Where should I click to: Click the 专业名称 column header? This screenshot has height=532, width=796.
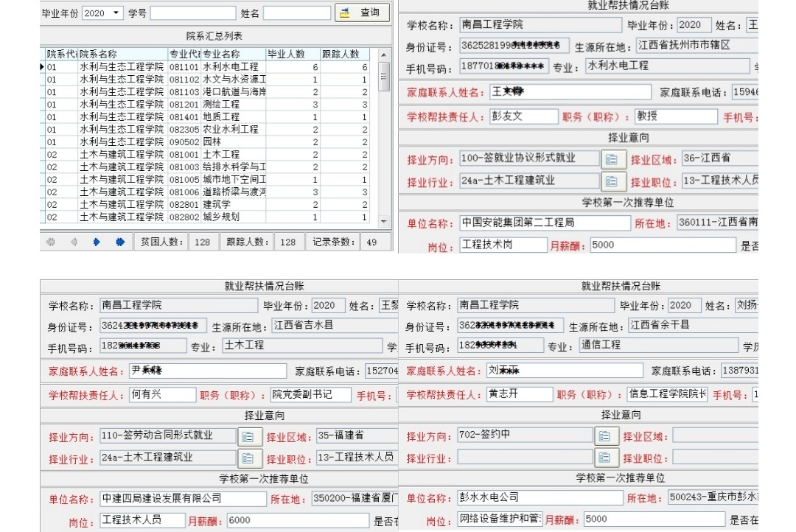click(x=232, y=55)
